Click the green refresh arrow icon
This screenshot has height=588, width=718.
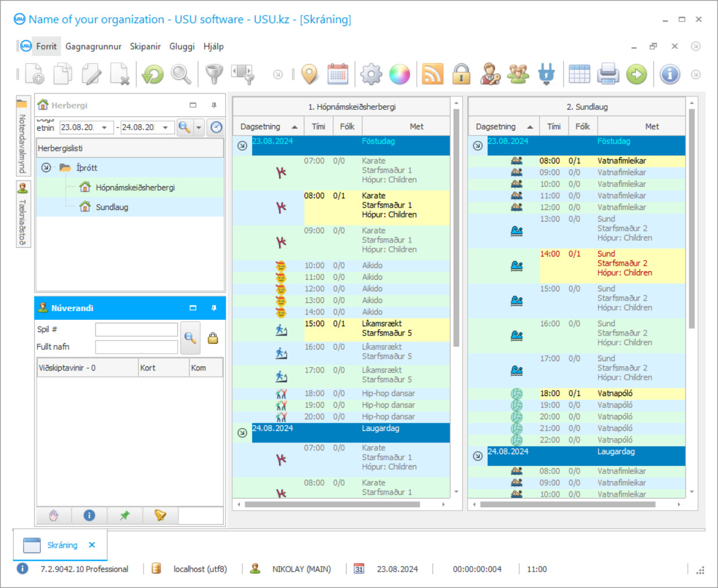pyautogui.click(x=152, y=74)
